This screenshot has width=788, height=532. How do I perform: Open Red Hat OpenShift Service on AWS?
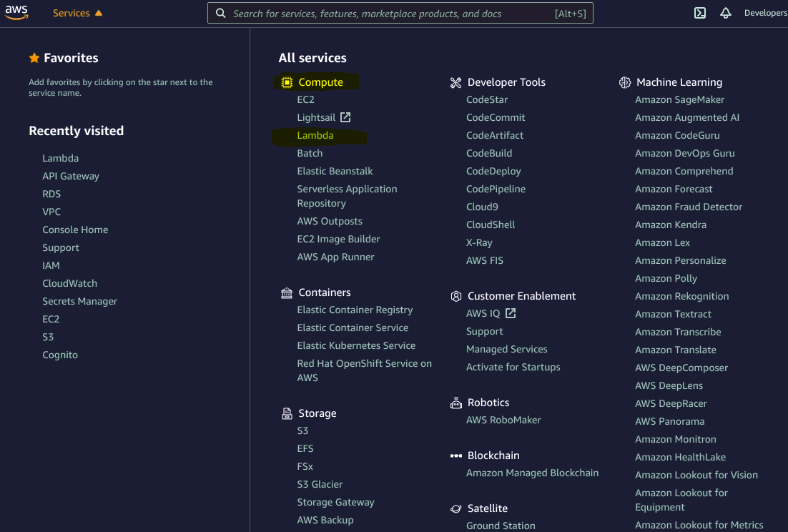pyautogui.click(x=364, y=370)
